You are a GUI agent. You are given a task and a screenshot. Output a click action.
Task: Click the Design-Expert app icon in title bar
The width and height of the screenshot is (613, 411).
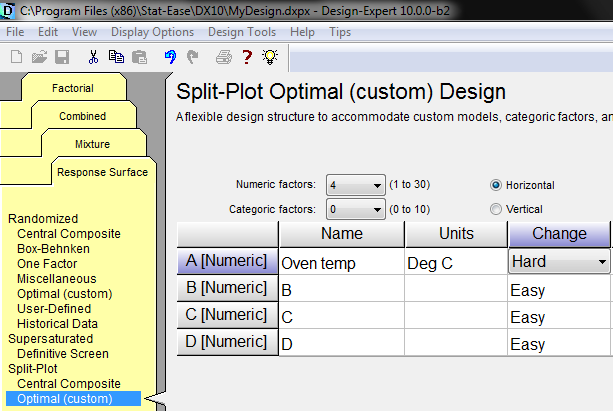coord(7,10)
